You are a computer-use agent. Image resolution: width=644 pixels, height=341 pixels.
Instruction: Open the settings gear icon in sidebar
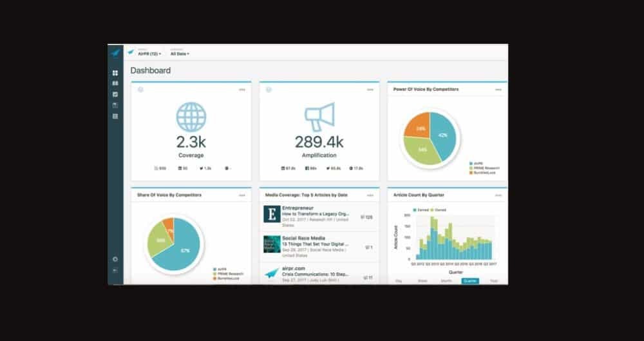click(x=115, y=259)
